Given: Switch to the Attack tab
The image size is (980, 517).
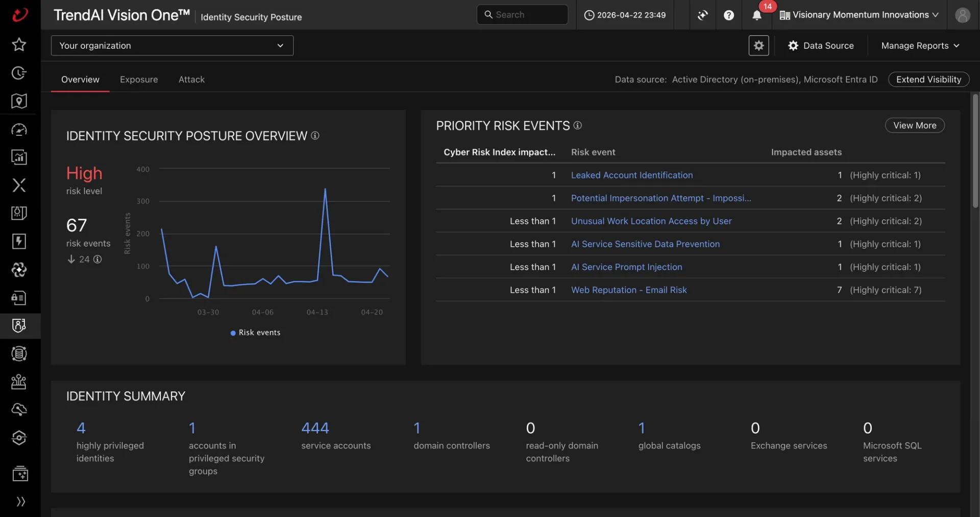Looking at the screenshot, I should click(x=191, y=79).
